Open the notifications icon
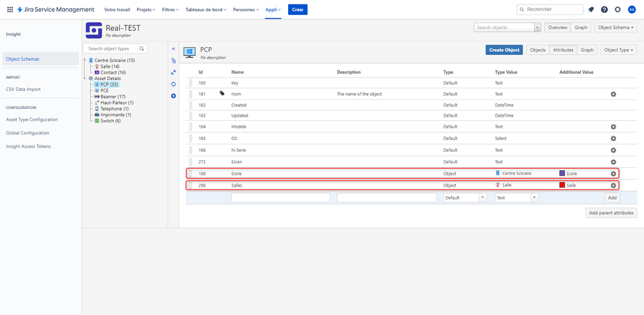Image resolution: width=644 pixels, height=315 pixels. [x=591, y=10]
